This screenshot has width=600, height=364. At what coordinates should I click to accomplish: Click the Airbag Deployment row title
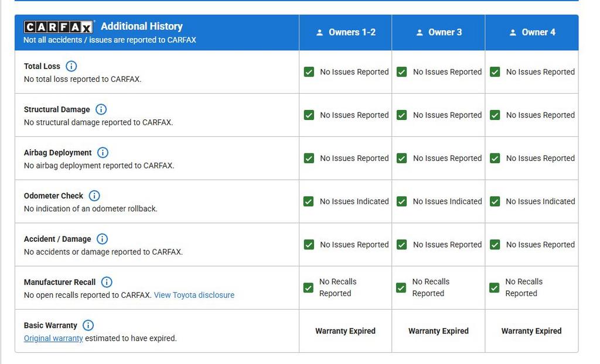pos(58,153)
